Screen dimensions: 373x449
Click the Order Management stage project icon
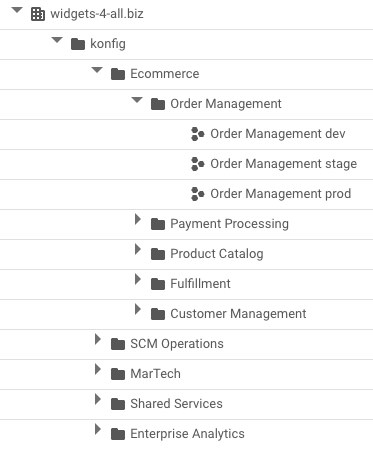(198, 164)
